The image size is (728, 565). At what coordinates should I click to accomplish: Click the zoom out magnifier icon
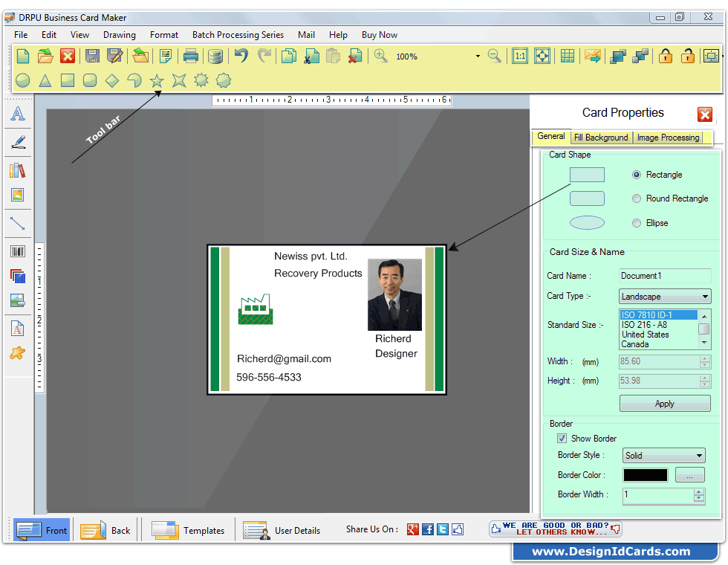[x=495, y=56]
